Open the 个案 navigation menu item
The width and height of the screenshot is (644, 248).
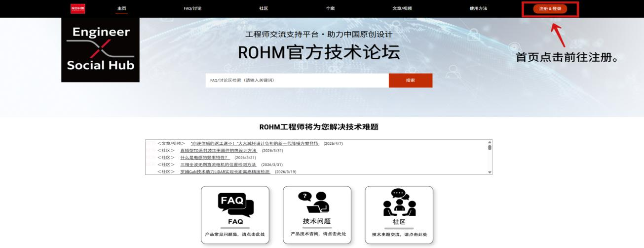[330, 8]
